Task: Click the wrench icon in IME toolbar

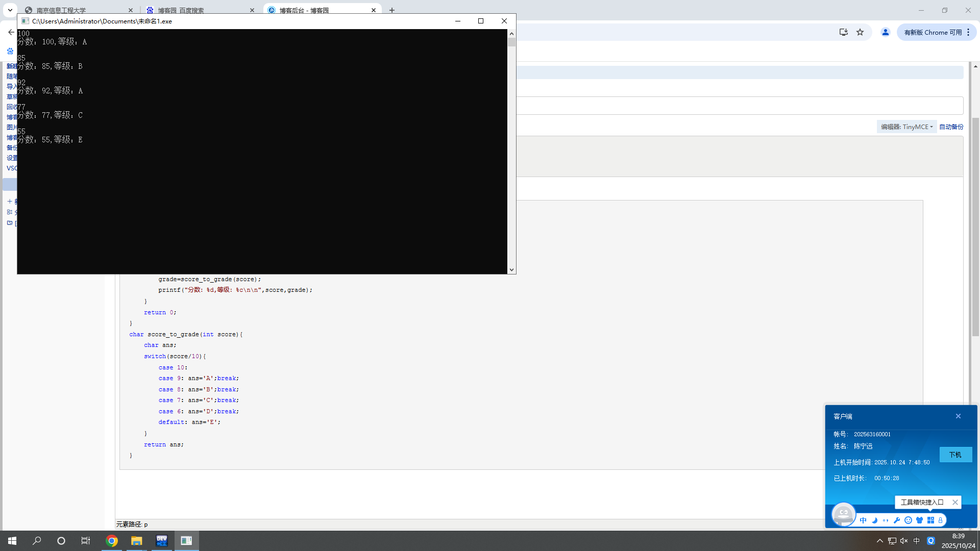Action: click(897, 520)
